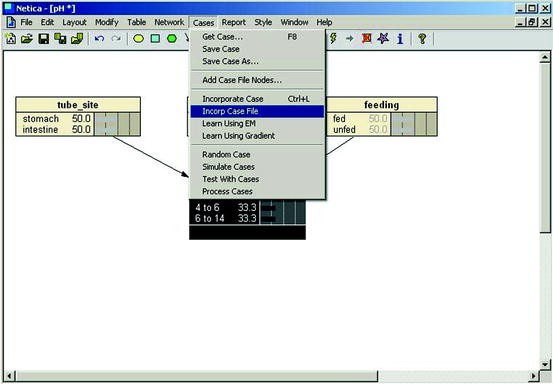The height and width of the screenshot is (384, 553).
Task: Select the yellow oval nature node tool
Action: point(138,38)
